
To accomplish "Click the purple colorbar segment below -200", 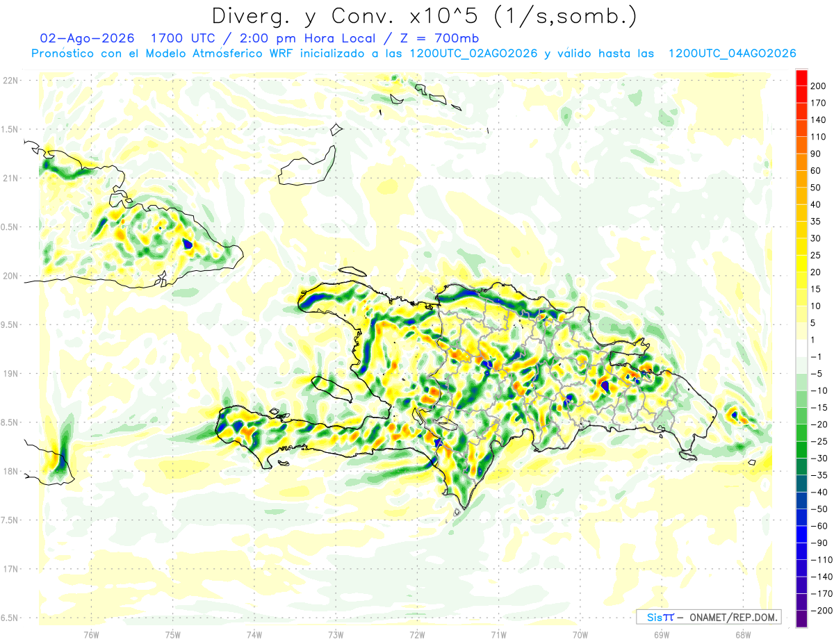I will pyautogui.click(x=801, y=618).
